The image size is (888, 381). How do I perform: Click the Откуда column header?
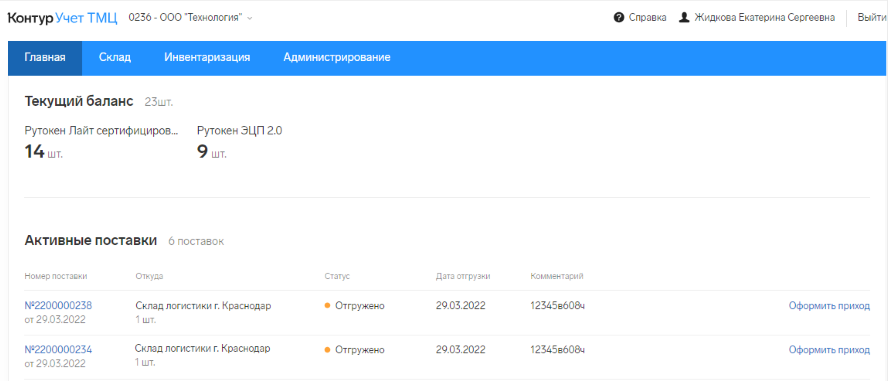point(150,276)
